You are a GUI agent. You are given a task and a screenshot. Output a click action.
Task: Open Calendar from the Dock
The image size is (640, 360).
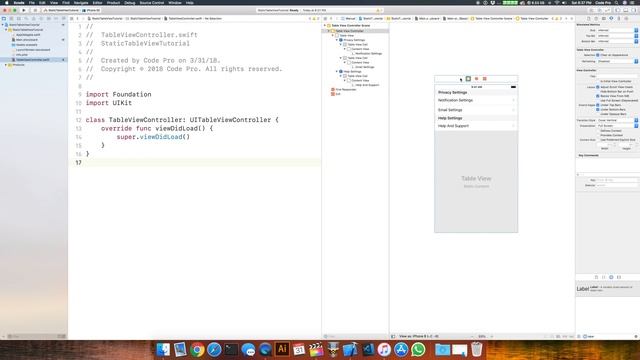point(299,350)
